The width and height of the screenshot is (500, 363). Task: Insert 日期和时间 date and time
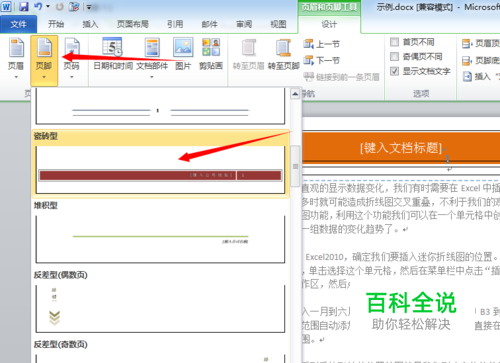(113, 54)
